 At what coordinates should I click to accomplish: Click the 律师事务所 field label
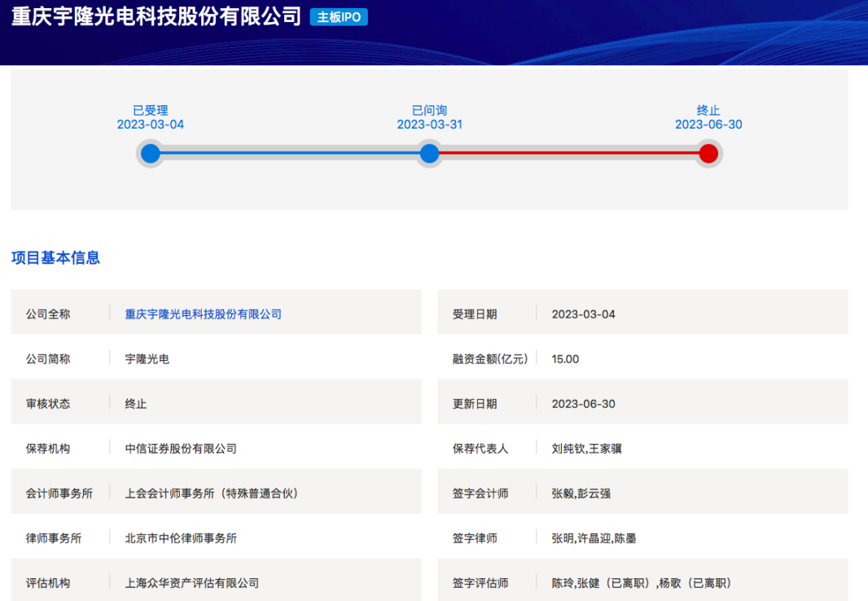(x=54, y=538)
